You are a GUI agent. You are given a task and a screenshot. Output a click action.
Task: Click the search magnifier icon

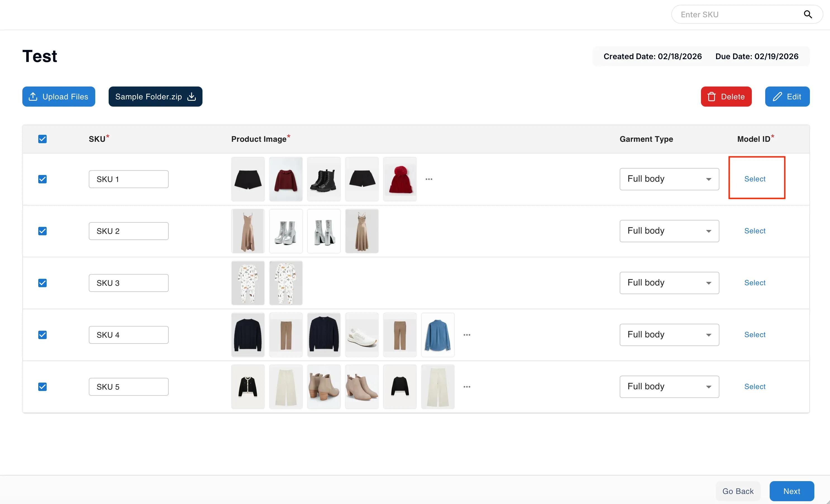(x=807, y=15)
